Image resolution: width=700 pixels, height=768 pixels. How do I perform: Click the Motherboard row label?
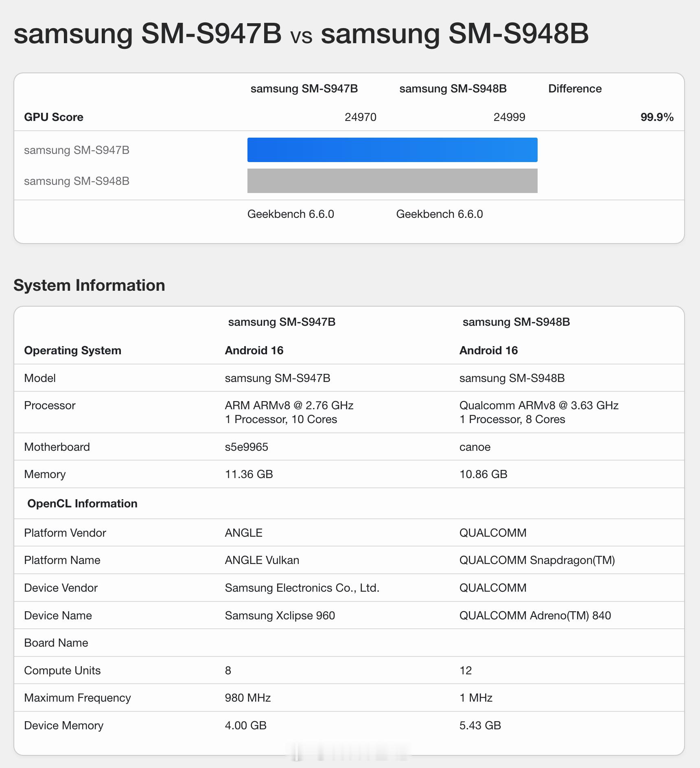pos(57,447)
